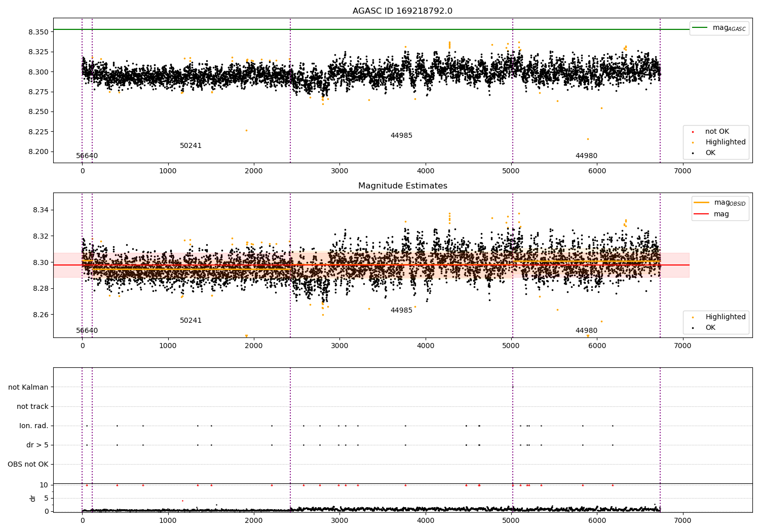Image resolution: width=760 pixels, height=532 pixels.
Task: Click the 1000 x-axis tick of bottom plot
Action: (x=168, y=520)
